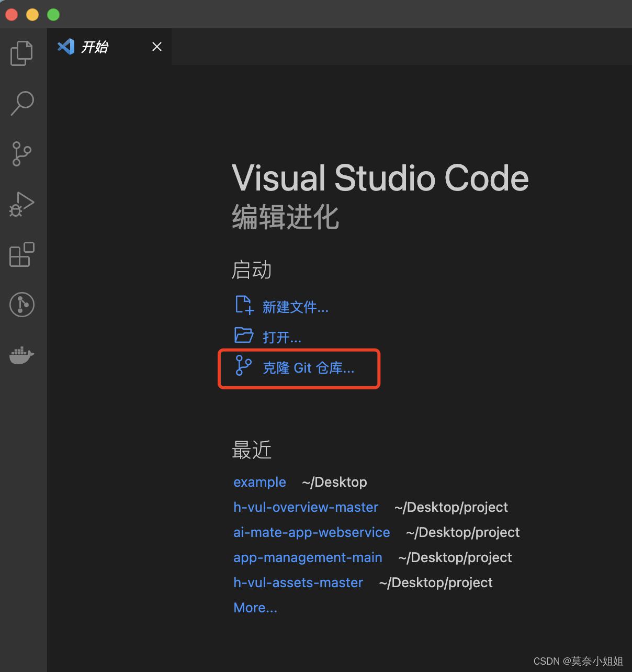Click the 最近 section heading

click(x=252, y=450)
